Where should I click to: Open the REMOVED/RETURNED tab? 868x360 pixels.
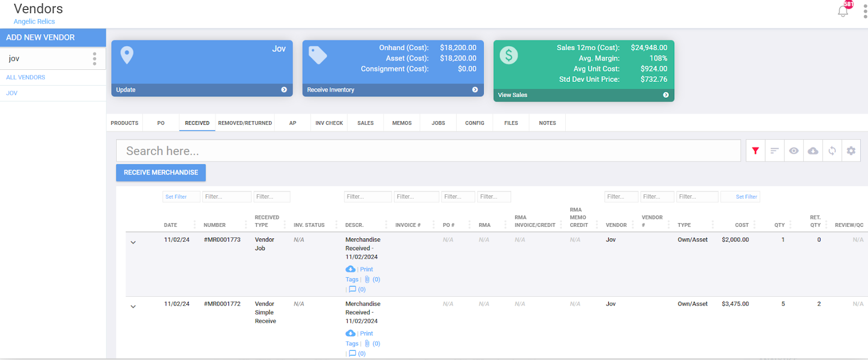pyautogui.click(x=245, y=123)
